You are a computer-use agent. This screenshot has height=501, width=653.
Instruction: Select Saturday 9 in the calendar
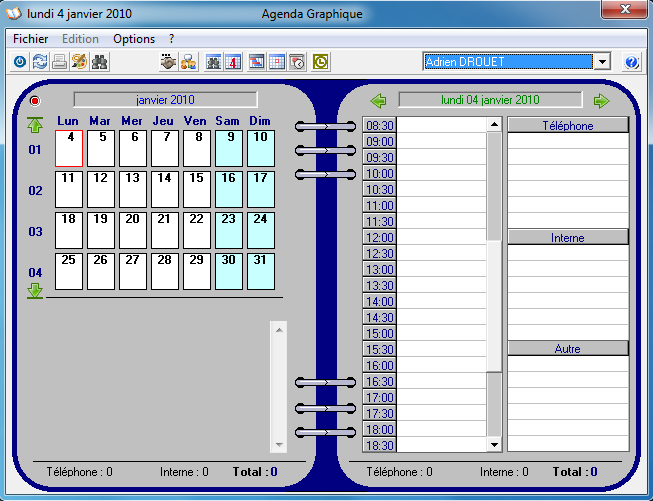pyautogui.click(x=229, y=148)
